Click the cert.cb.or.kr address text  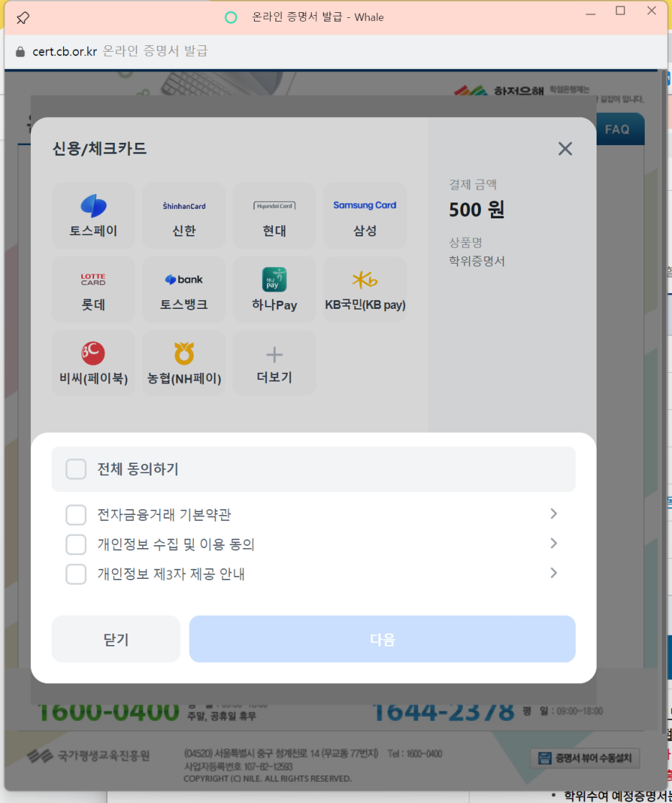[x=65, y=51]
